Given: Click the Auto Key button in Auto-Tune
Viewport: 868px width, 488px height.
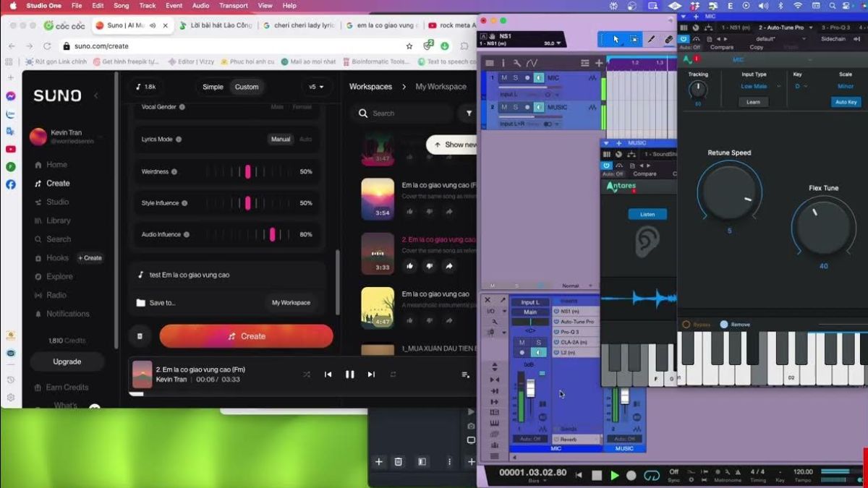Looking at the screenshot, I should click(845, 102).
